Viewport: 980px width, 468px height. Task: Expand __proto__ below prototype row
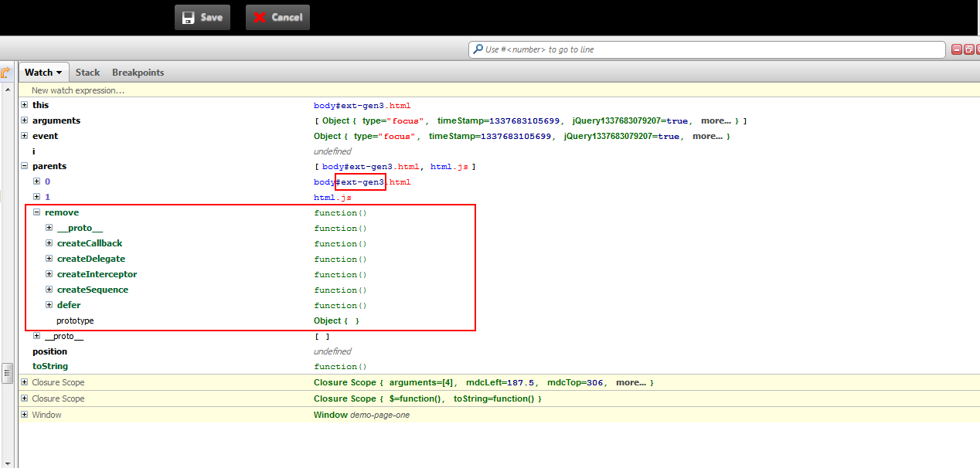[37, 336]
